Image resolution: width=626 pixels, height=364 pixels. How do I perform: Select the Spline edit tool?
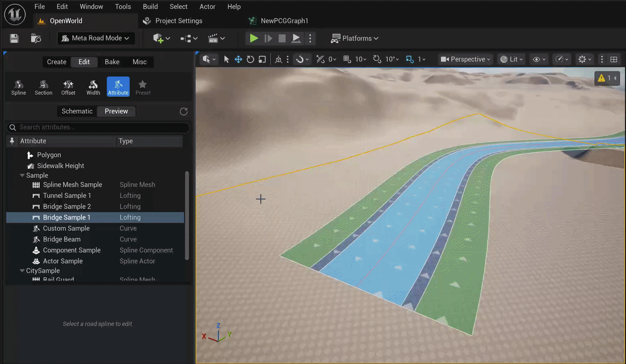coord(19,87)
